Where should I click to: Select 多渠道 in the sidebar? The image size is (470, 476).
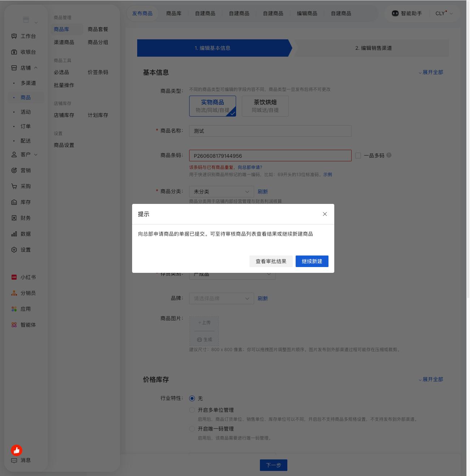[28, 83]
